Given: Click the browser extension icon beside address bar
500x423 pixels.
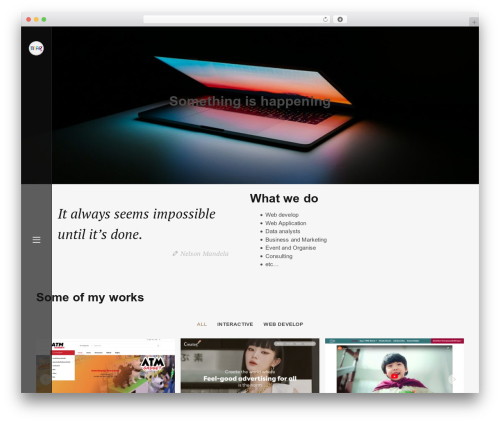Looking at the screenshot, I should click(x=340, y=19).
